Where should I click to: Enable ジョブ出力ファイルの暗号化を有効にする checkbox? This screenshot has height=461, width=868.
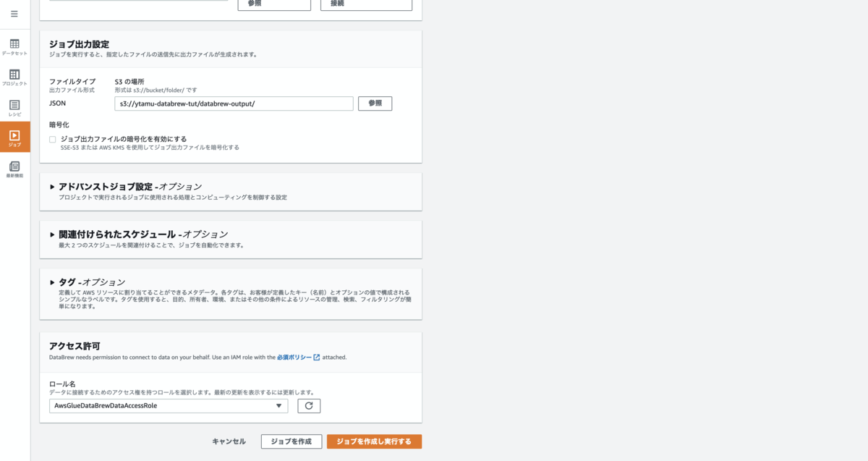click(51, 139)
